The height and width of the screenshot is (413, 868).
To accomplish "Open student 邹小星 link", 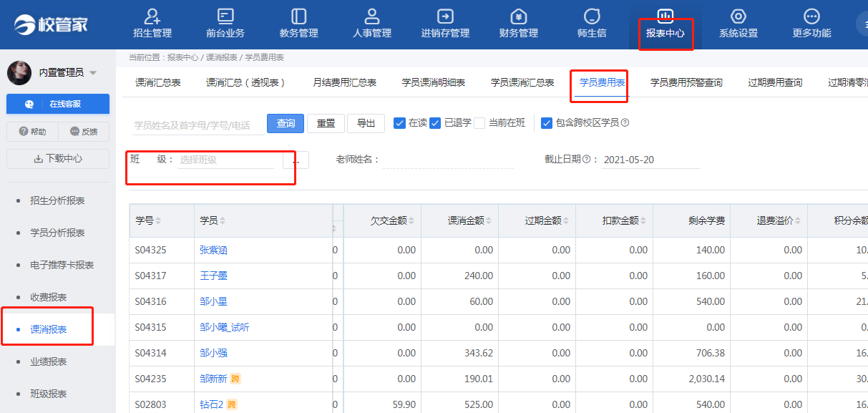I will point(213,302).
